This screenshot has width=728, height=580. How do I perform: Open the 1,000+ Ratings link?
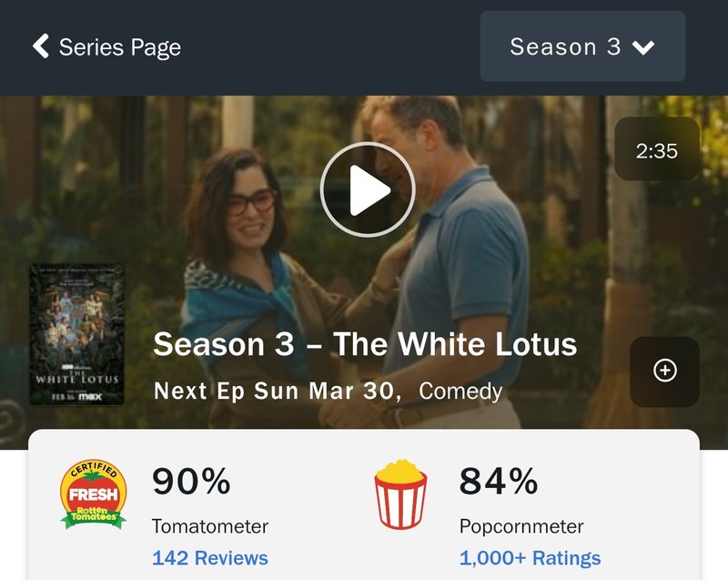coord(530,558)
